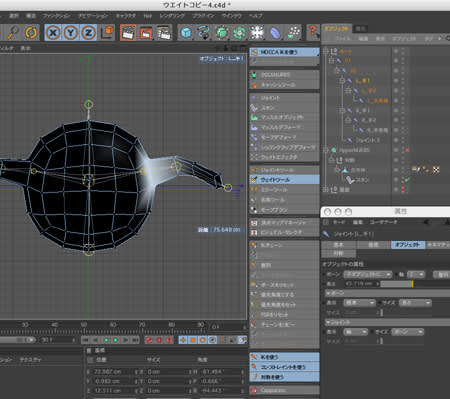Open the フィルタ viewport menu

pyautogui.click(x=6, y=48)
